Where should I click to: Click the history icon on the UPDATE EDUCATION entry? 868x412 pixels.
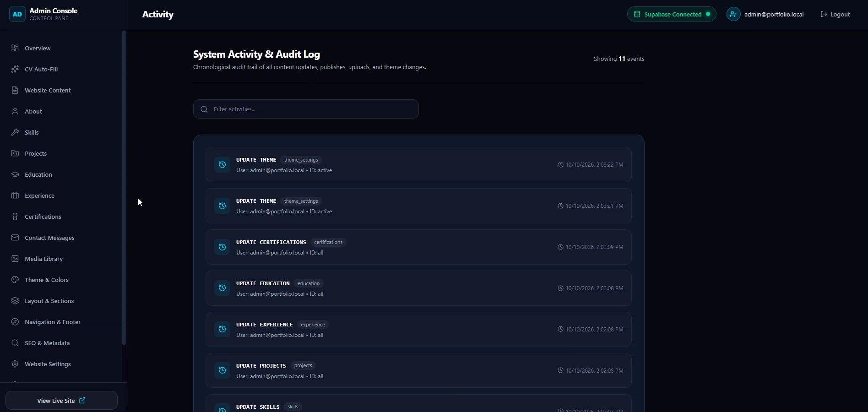coord(222,288)
